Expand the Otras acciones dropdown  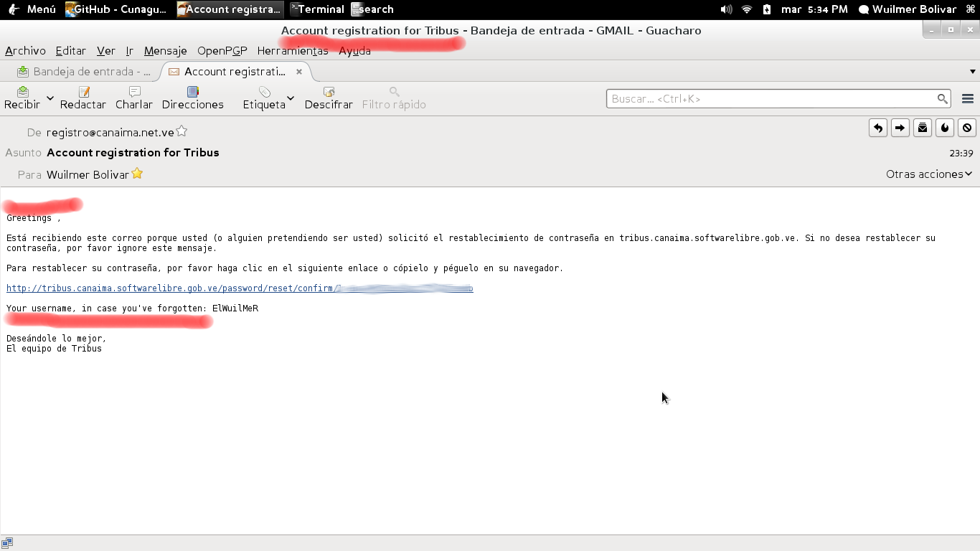pos(929,174)
